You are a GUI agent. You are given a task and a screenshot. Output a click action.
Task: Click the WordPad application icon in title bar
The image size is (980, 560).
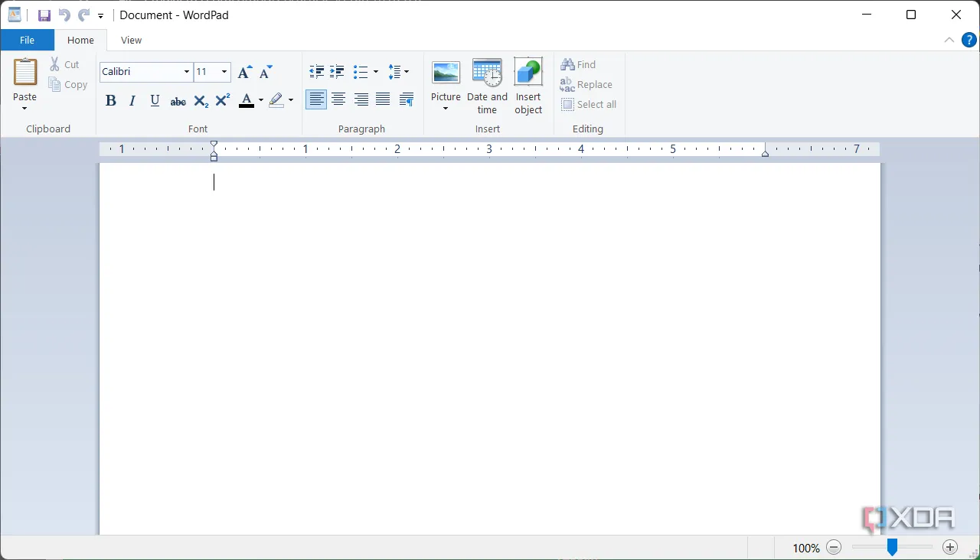pos(15,15)
